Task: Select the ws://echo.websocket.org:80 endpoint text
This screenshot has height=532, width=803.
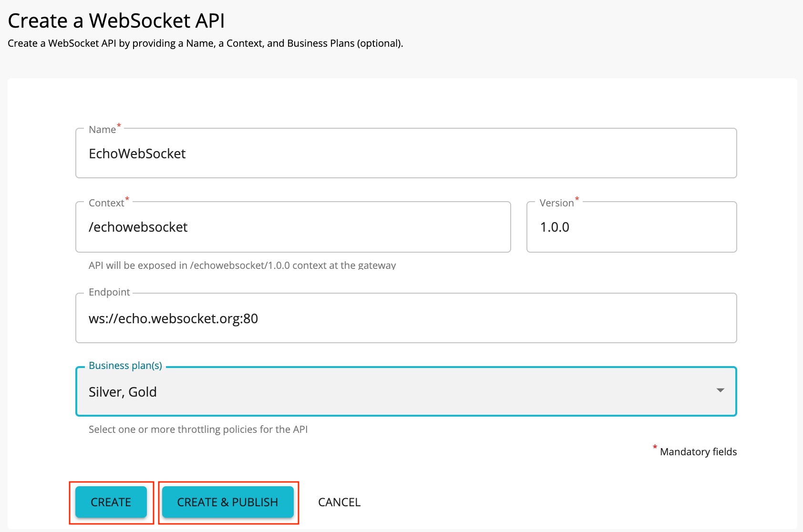Action: 173,318
